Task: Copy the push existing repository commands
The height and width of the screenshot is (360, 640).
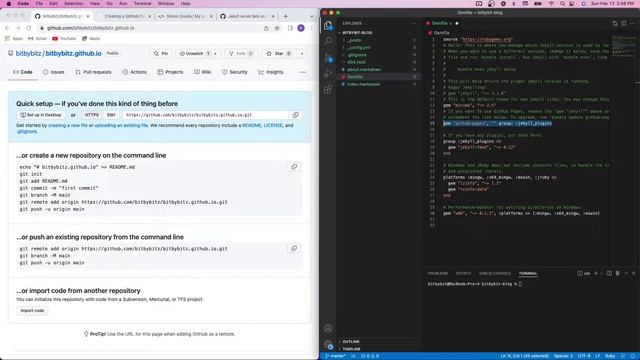Action: point(294,248)
